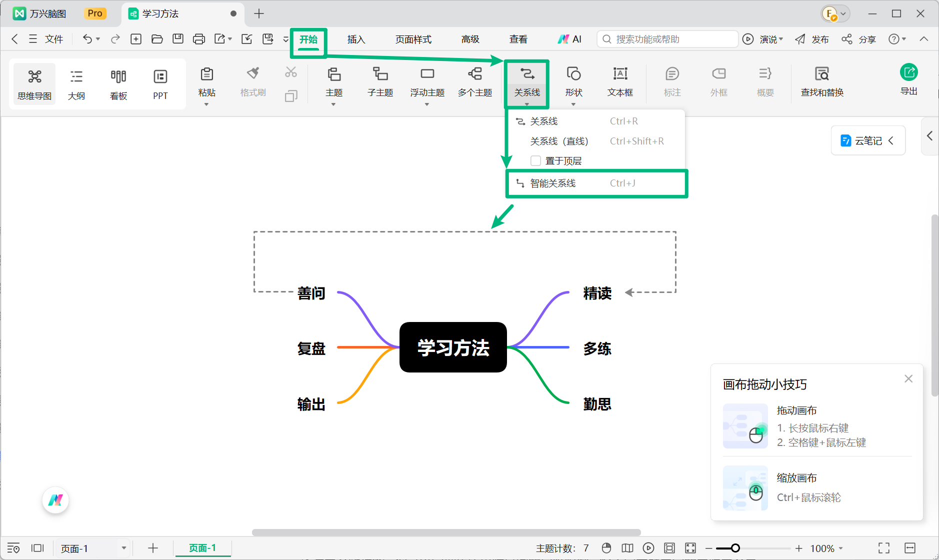Image resolution: width=939 pixels, height=560 pixels.
Task: Click the zoom slider handle
Action: pyautogui.click(x=735, y=548)
